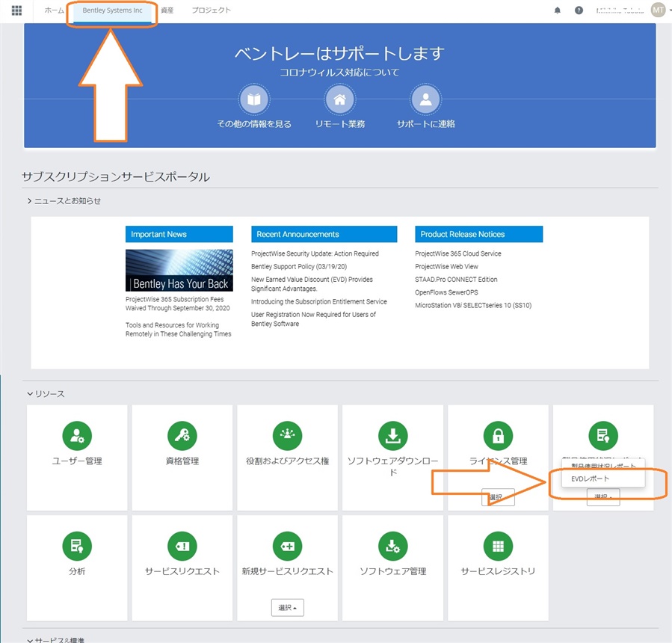Open 資格管理 key icon

pos(182,436)
